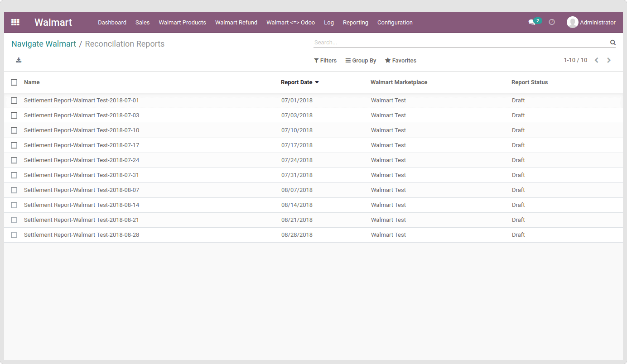Open the Group By dropdown
The height and width of the screenshot is (364, 627).
[361, 61]
